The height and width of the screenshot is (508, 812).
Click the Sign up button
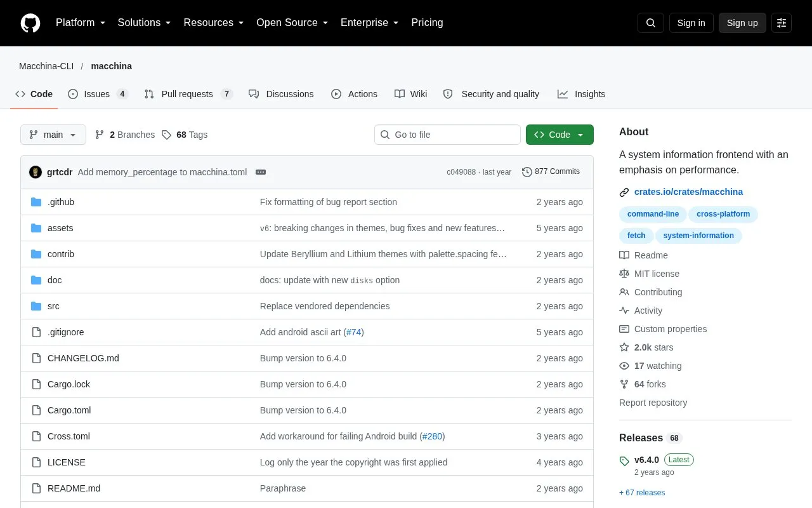tap(742, 23)
